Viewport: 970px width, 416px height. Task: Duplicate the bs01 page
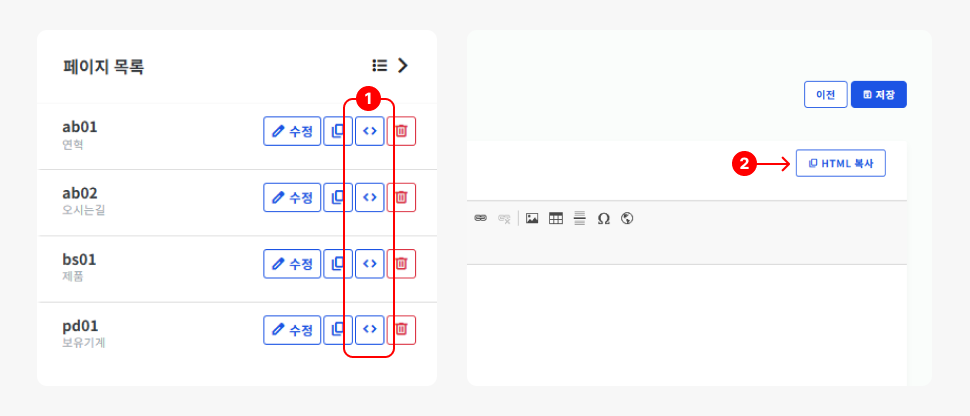[338, 263]
